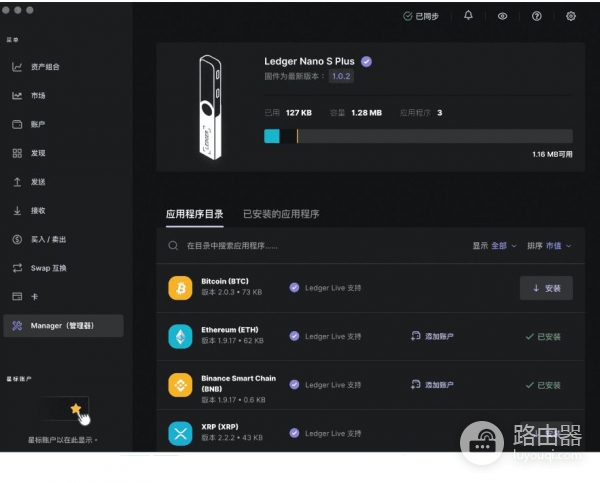Open the 卡 card icon
Viewport: 600px width, 483px height.
click(x=17, y=297)
